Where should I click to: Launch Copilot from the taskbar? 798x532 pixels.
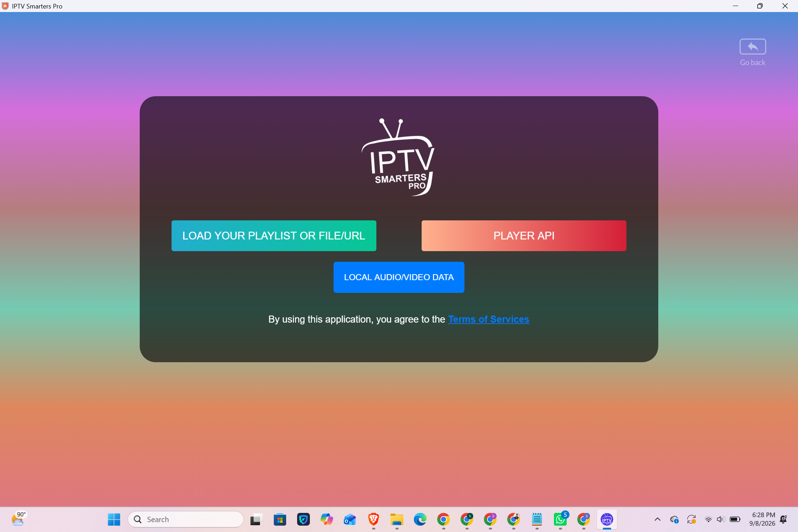click(x=326, y=519)
